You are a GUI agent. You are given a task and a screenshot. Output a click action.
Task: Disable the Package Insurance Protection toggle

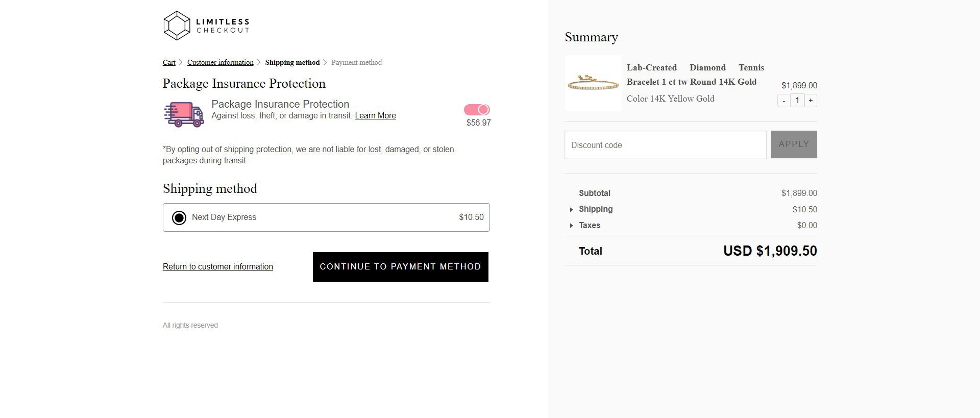[477, 110]
